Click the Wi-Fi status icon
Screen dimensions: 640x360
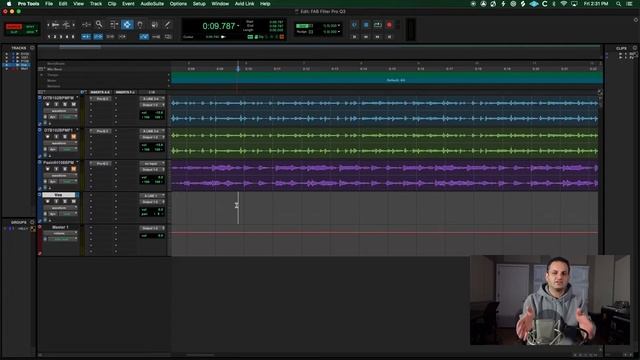pos(564,4)
